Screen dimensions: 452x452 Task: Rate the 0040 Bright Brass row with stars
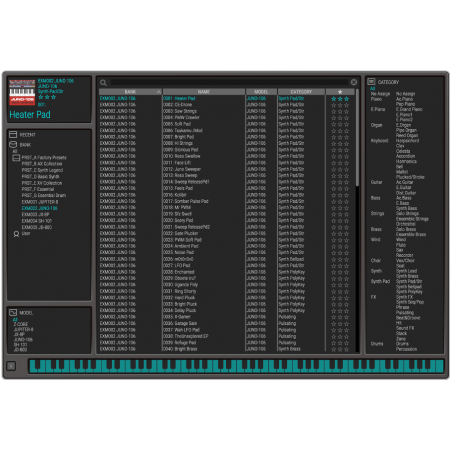point(340,349)
